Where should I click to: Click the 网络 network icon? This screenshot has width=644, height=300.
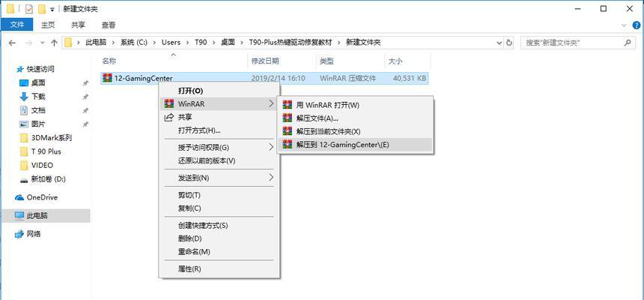coord(19,234)
